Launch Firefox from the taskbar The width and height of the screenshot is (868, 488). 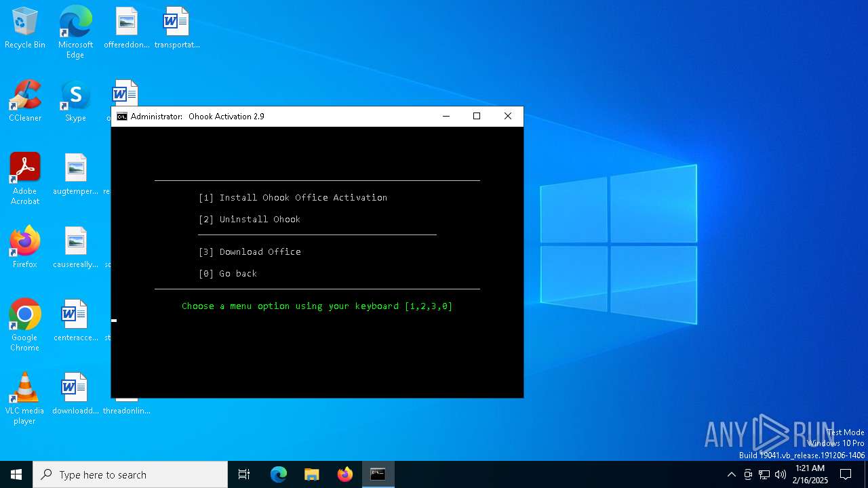(x=345, y=474)
